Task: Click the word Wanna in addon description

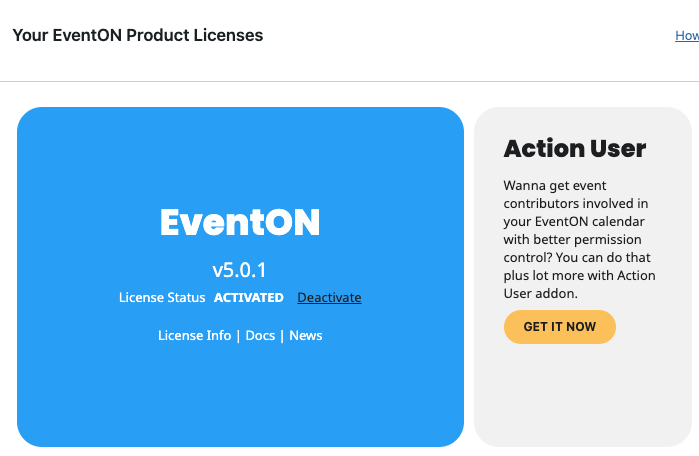Action: [x=526, y=186]
